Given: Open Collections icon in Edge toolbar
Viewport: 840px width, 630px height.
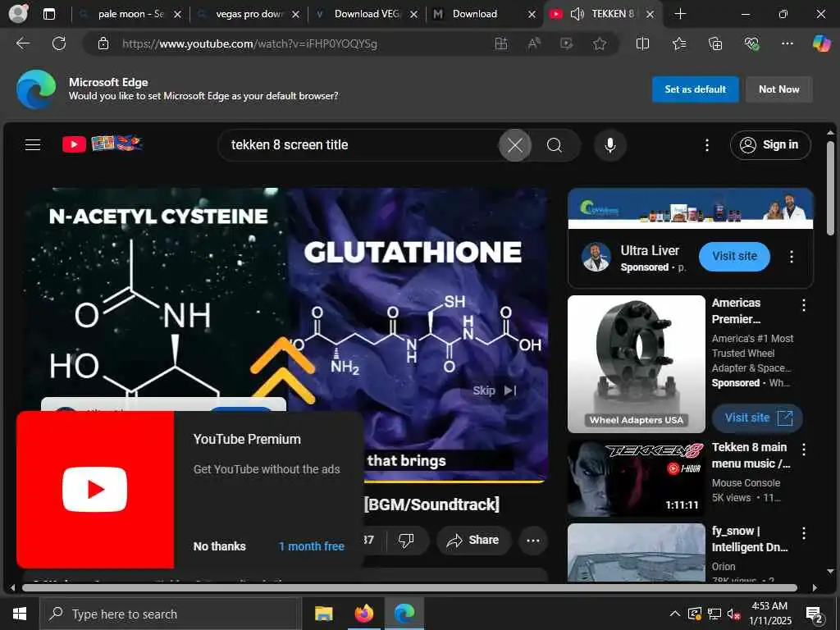Looking at the screenshot, I should pyautogui.click(x=715, y=43).
